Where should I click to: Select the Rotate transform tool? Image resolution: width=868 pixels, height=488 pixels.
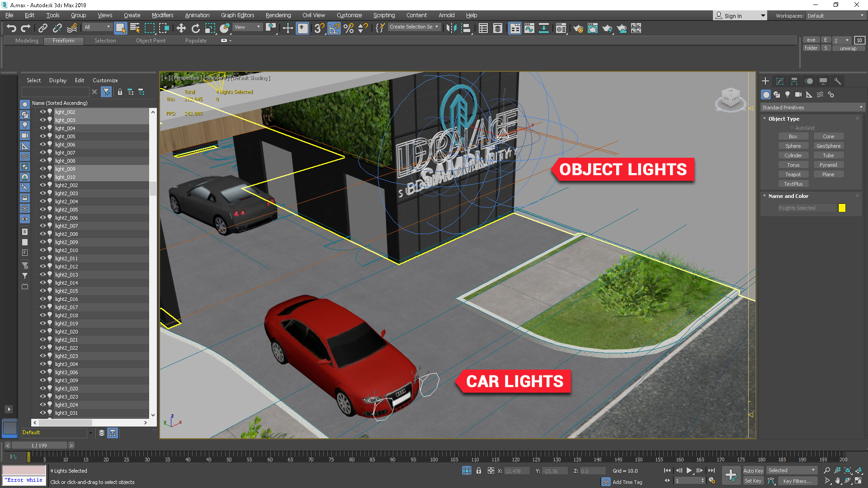[195, 28]
